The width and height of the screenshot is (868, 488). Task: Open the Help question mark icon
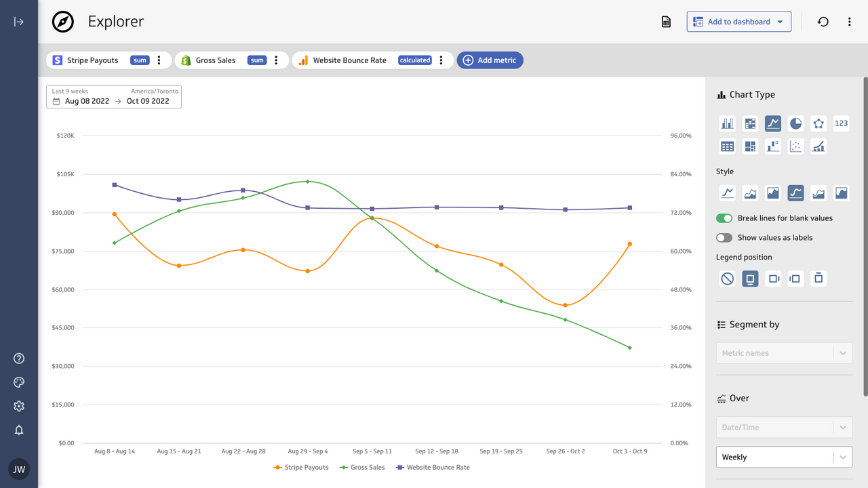click(19, 359)
